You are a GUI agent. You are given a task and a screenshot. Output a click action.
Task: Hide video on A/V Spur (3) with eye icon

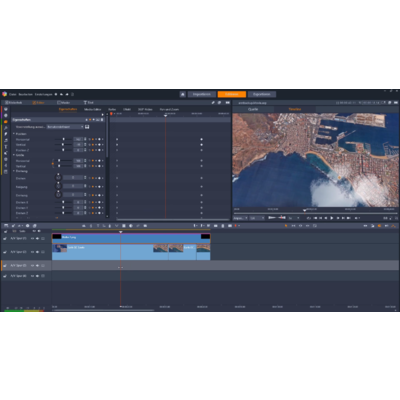[x=33, y=266]
